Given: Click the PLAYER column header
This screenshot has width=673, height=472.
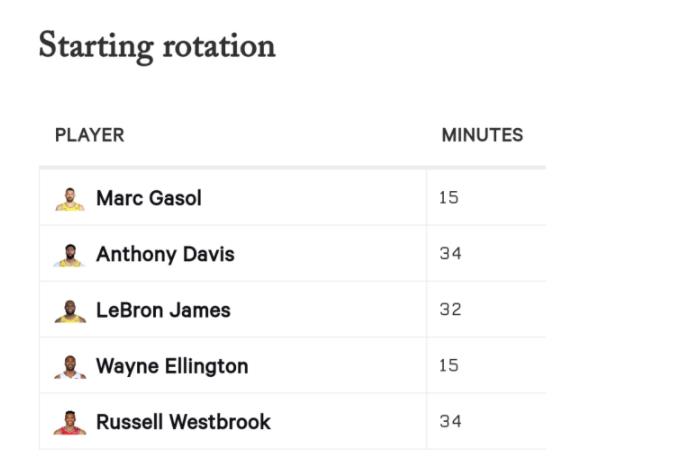Looking at the screenshot, I should click(90, 136).
